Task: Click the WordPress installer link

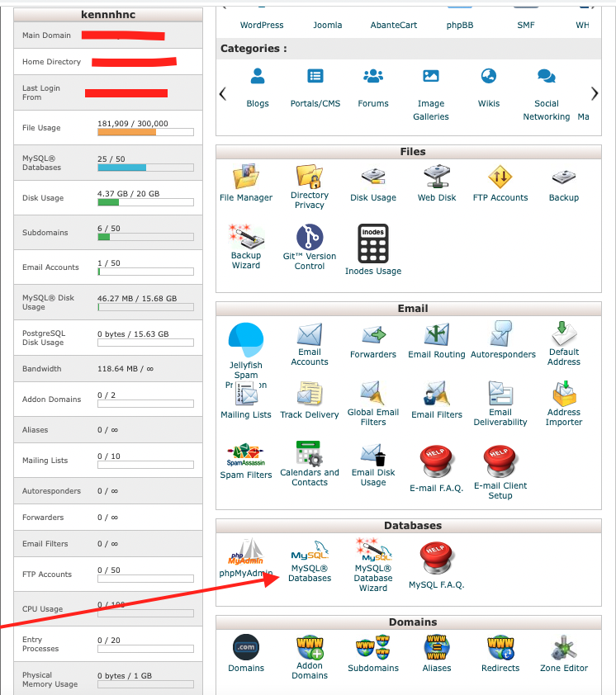Action: tap(262, 26)
